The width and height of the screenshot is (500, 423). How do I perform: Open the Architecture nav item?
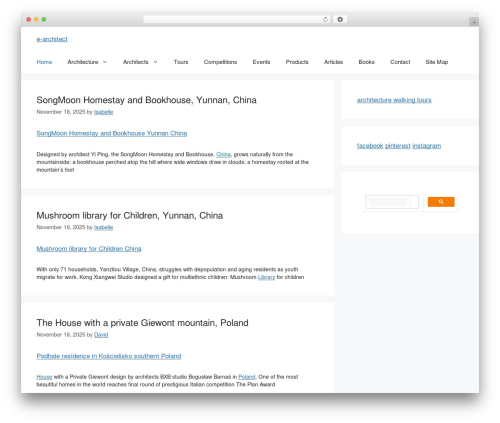[x=83, y=62]
